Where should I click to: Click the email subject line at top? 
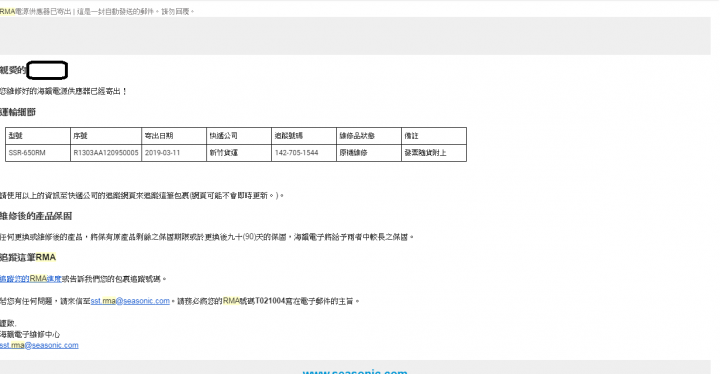click(x=97, y=11)
